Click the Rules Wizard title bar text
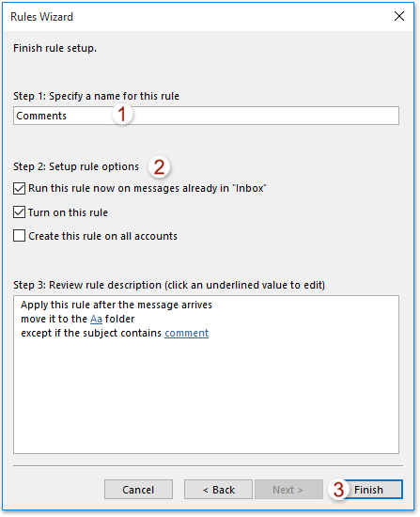The width and height of the screenshot is (420, 517). tap(41, 17)
